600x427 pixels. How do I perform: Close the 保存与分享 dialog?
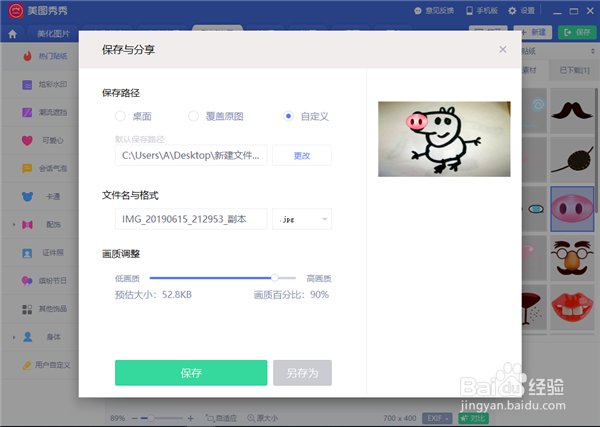pyautogui.click(x=503, y=49)
